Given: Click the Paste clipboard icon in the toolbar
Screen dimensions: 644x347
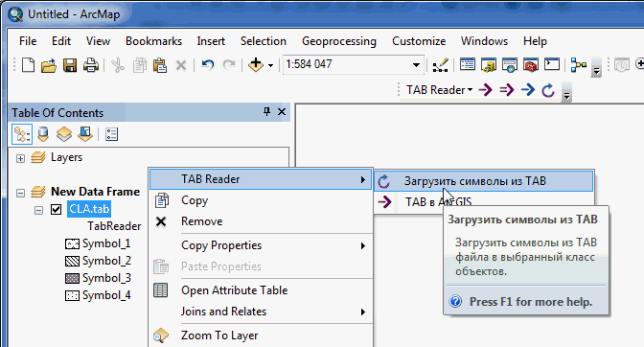Looking at the screenshot, I should point(160,65).
